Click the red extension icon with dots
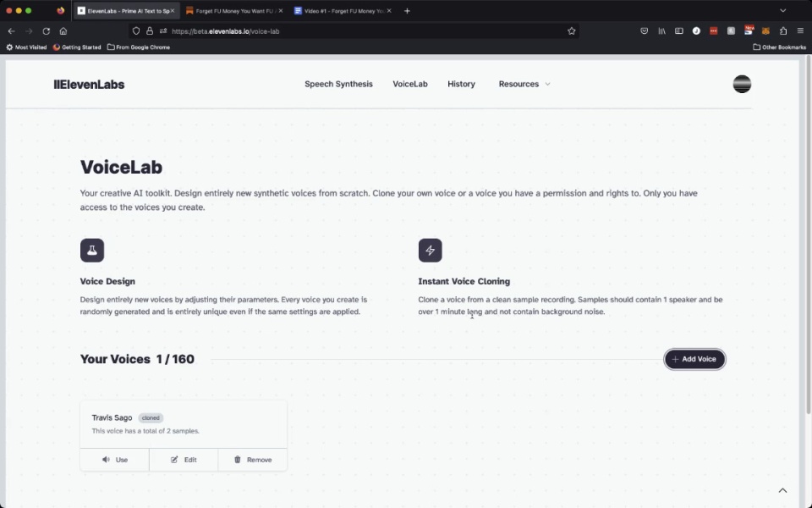The image size is (812, 508). click(714, 31)
